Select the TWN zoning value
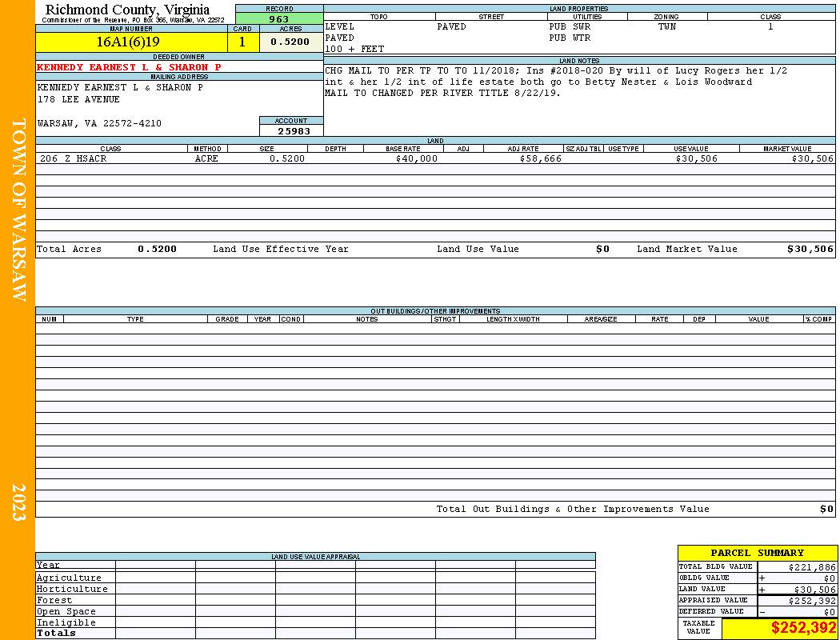The width and height of the screenshot is (840, 640). pyautogui.click(x=667, y=26)
